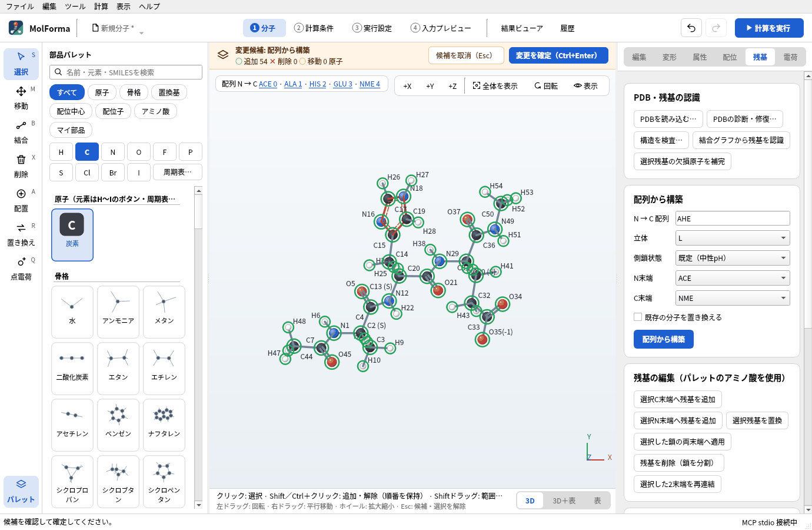The width and height of the screenshot is (812, 530).
Task: Open the N末端 ACE dropdown
Action: 733,278
